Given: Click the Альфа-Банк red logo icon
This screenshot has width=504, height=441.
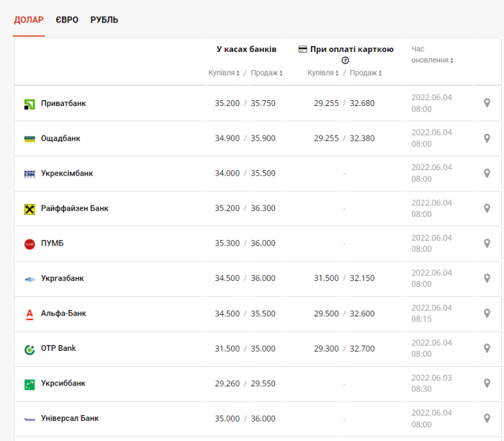Looking at the screenshot, I should [x=30, y=314].
